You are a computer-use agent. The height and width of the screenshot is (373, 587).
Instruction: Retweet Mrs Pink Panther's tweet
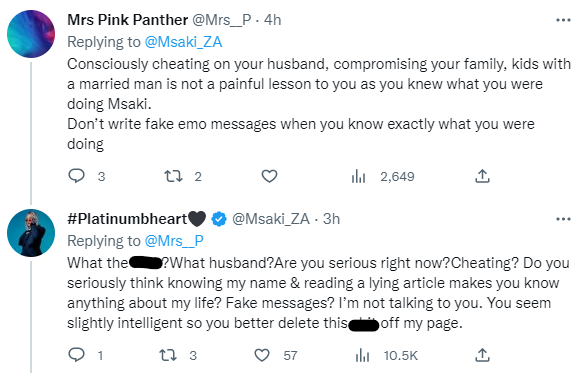tap(174, 176)
